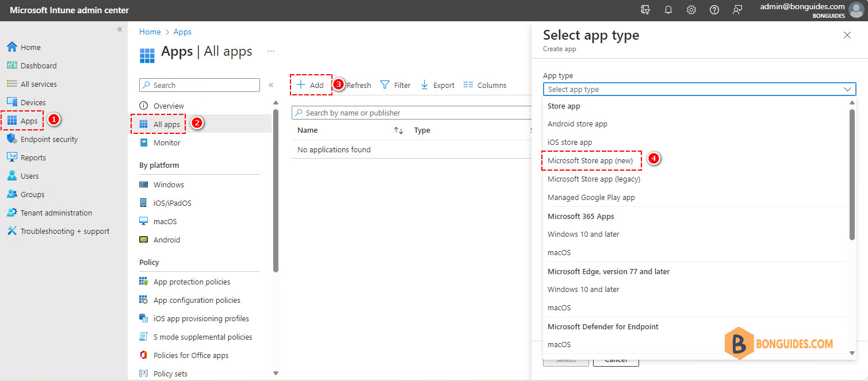Collapse the Apps blade menu chevron

coord(271,85)
